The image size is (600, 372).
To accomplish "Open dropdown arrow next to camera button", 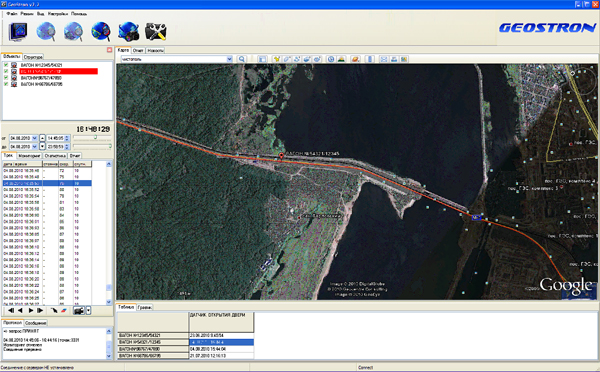I will click(x=88, y=310).
